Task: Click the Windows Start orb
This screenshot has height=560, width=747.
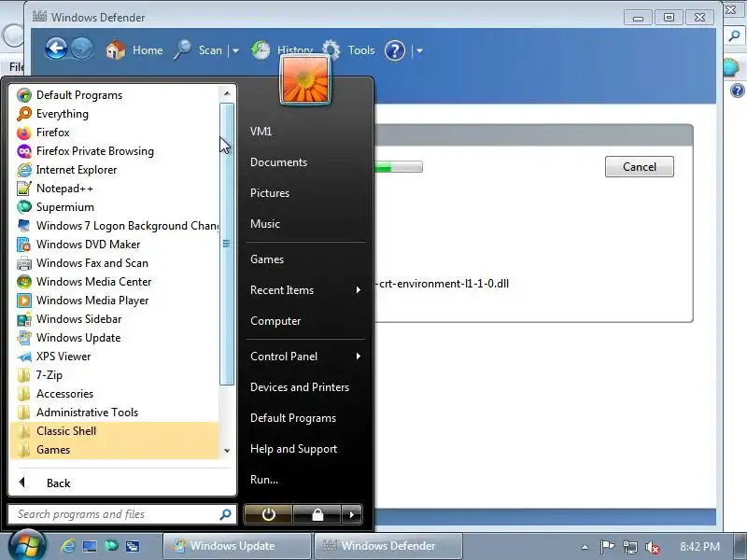Action: [x=27, y=545]
